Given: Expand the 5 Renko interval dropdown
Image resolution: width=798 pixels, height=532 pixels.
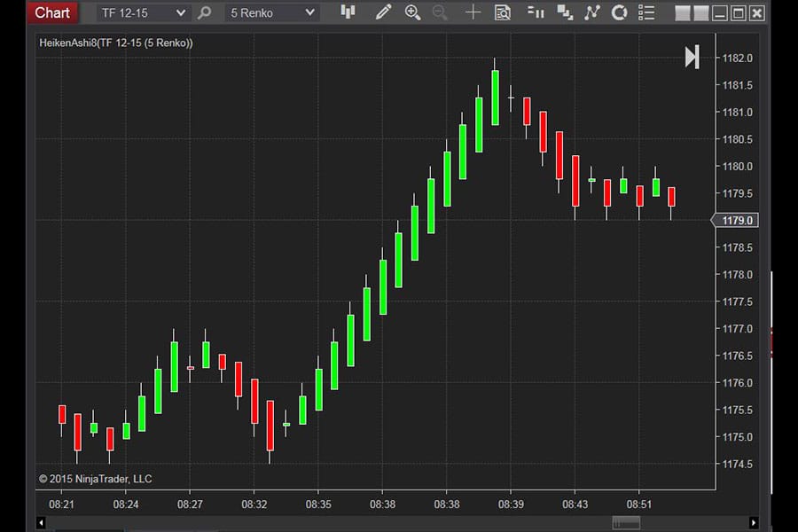Looking at the screenshot, I should tap(272, 12).
